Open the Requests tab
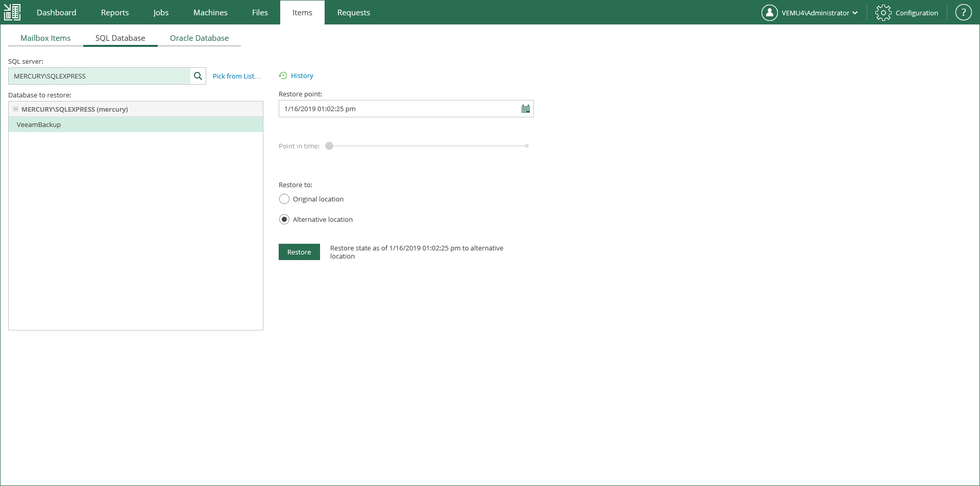The image size is (980, 486). tap(354, 12)
